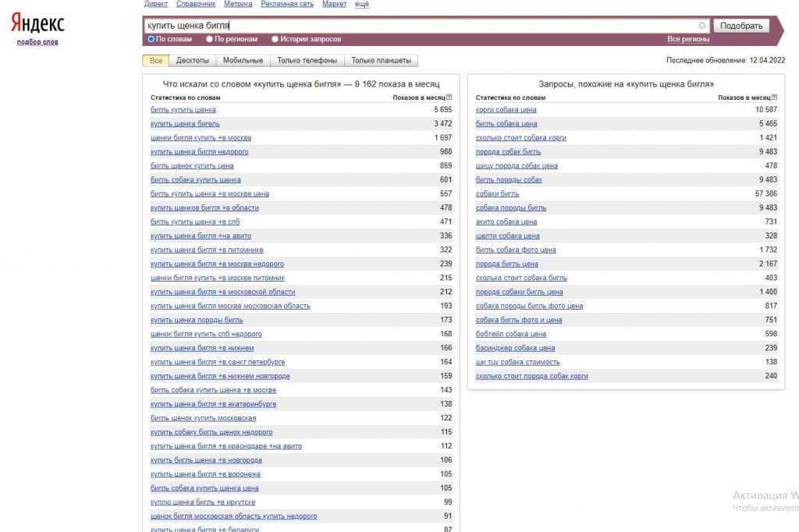The height and width of the screenshot is (532, 799).
Task: Open the 'Все регионы' region selector
Action: 688,39
